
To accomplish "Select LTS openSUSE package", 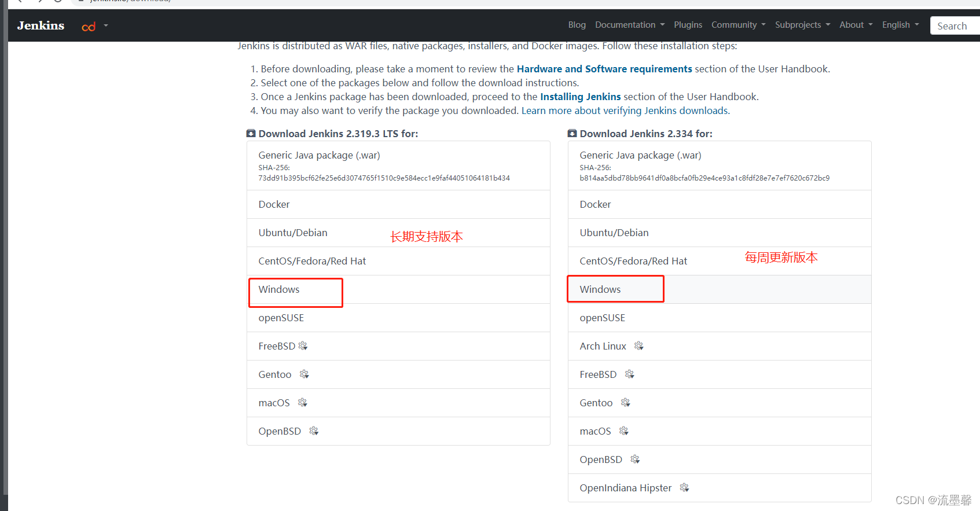I will (x=398, y=318).
